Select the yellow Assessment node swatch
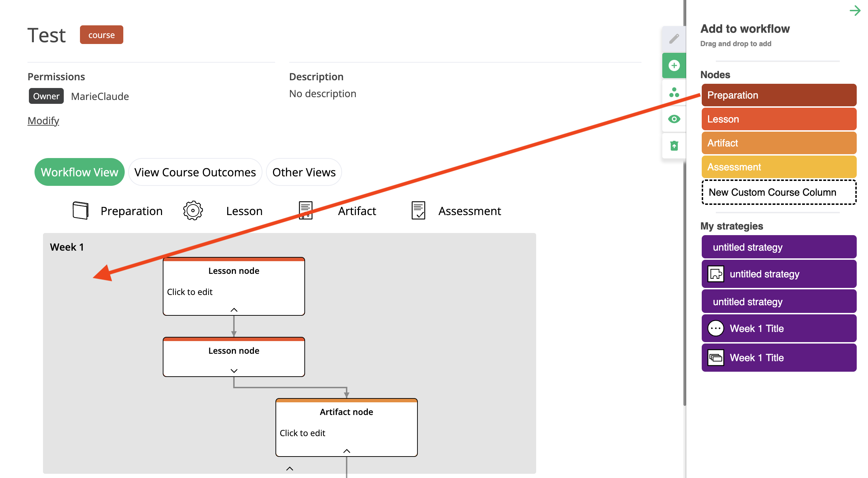 tap(779, 167)
